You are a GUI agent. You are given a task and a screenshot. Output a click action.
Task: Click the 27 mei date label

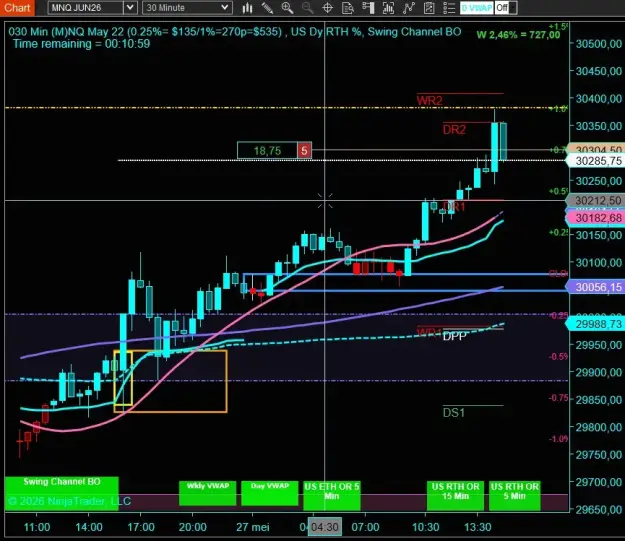click(253, 527)
